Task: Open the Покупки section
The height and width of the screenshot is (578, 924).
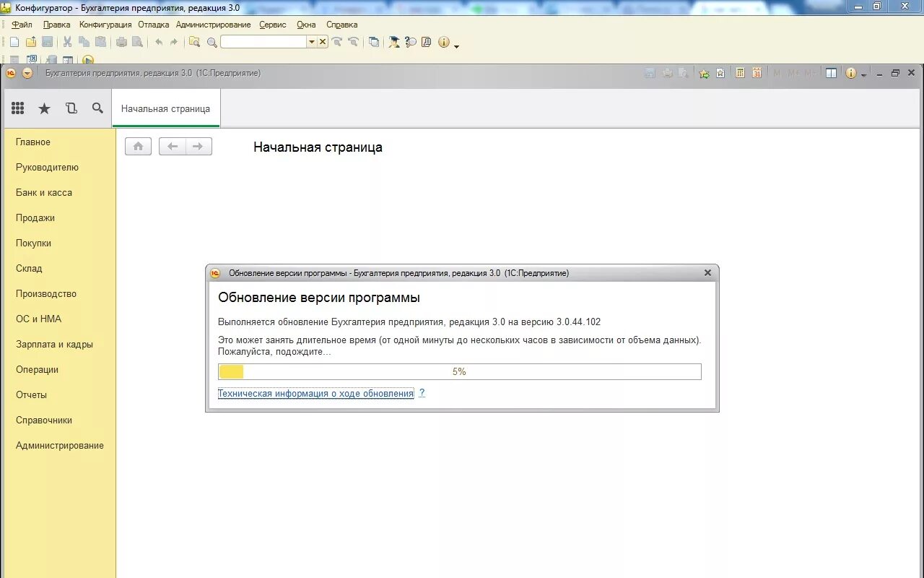Action: [x=33, y=243]
